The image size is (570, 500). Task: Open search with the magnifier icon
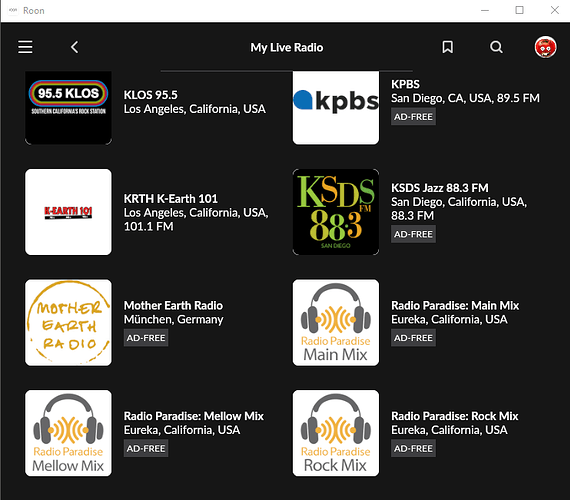tap(496, 47)
